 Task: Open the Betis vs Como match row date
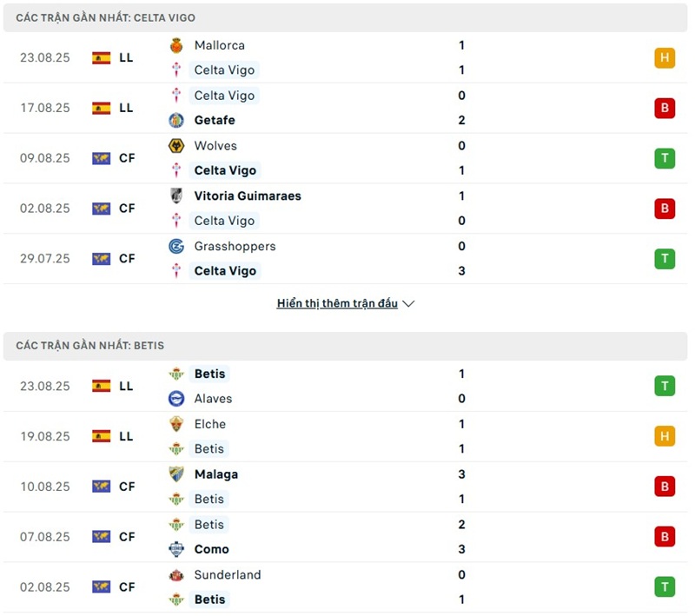click(45, 537)
